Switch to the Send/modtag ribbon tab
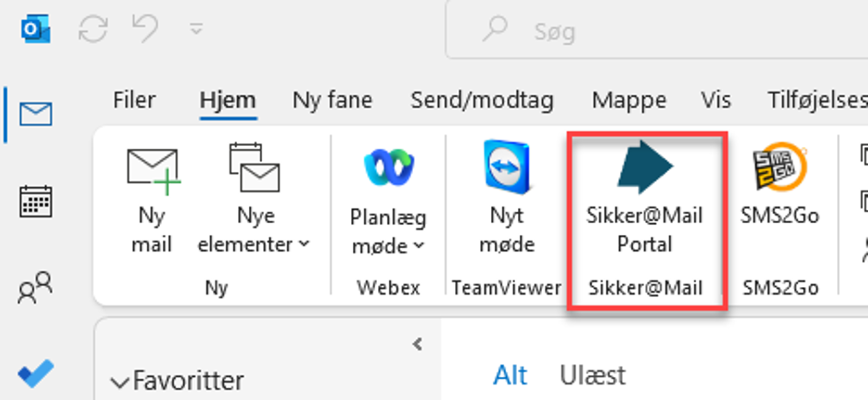 [482, 100]
